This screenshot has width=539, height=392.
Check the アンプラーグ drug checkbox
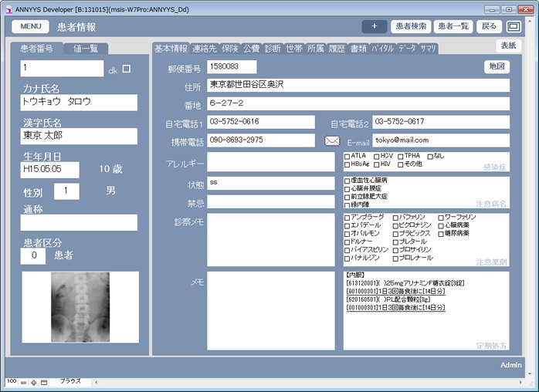pos(347,218)
